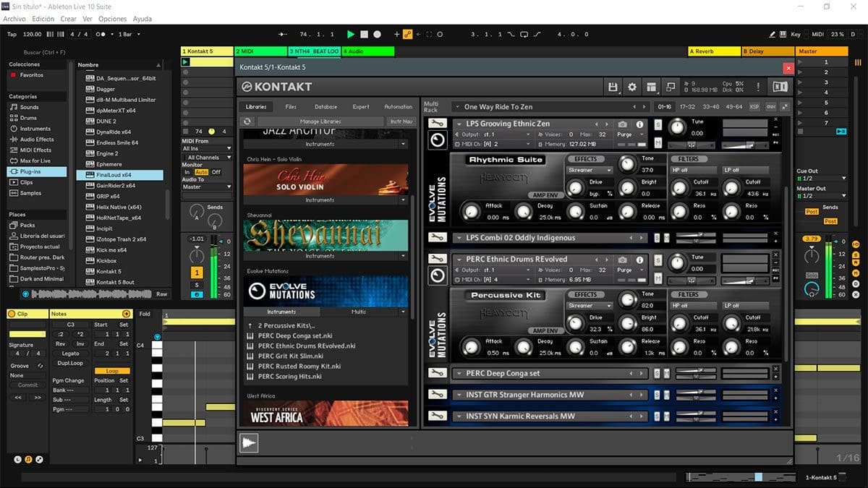Viewport: 868px width, 488px height.
Task: Open the All Ins MIDI From dropdown
Action: pyautogui.click(x=207, y=149)
